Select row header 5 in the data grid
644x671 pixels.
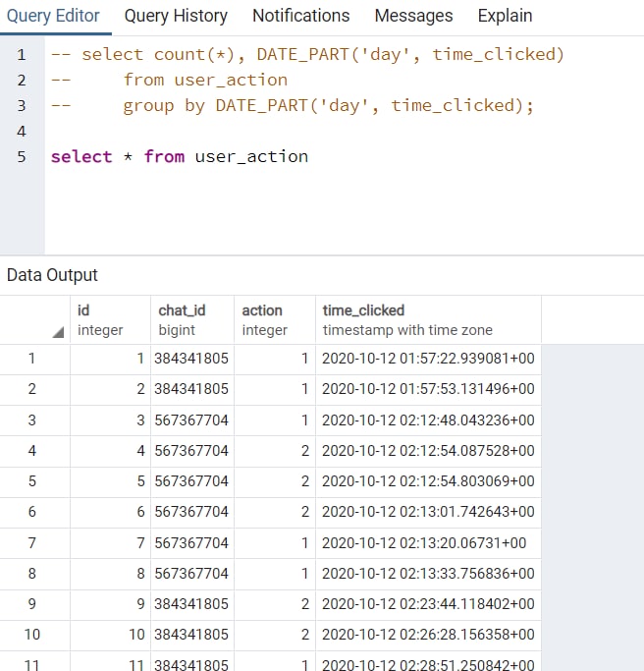click(x=35, y=481)
